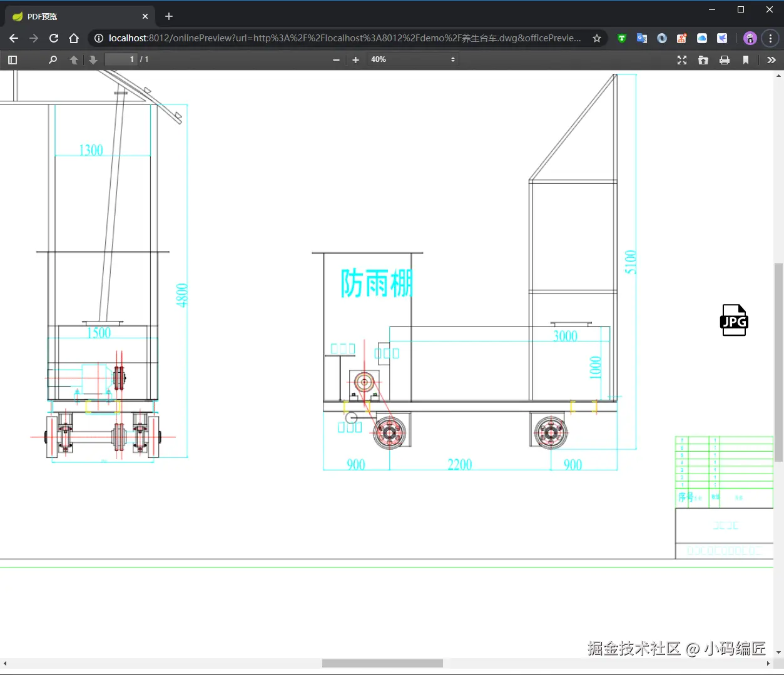Open the find-in-document search
Screen dimensions: 784x675
[x=53, y=59]
